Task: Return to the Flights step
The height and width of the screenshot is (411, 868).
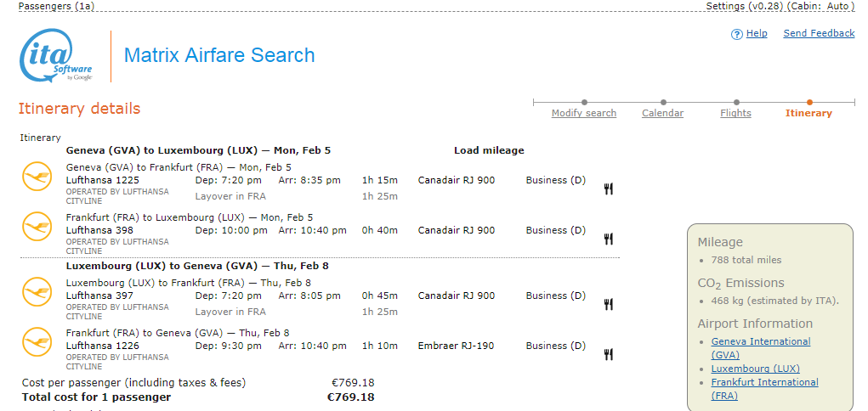Action: tap(735, 113)
